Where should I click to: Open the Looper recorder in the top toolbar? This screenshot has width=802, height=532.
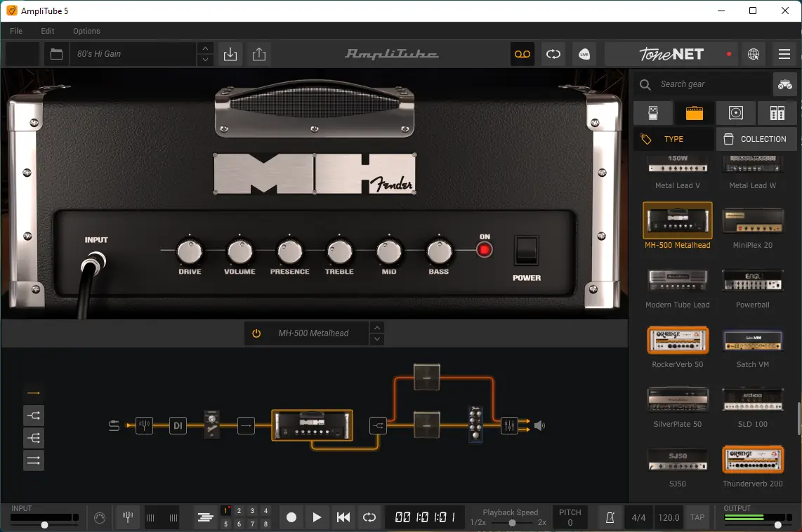tap(522, 53)
